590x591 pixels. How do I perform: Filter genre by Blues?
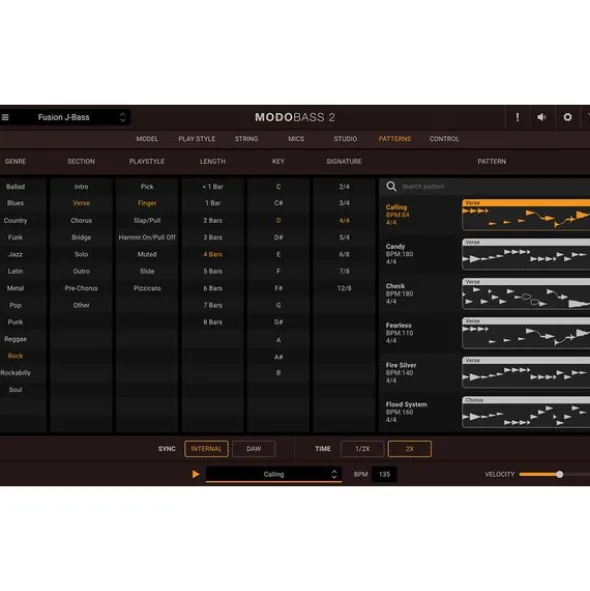(15, 203)
